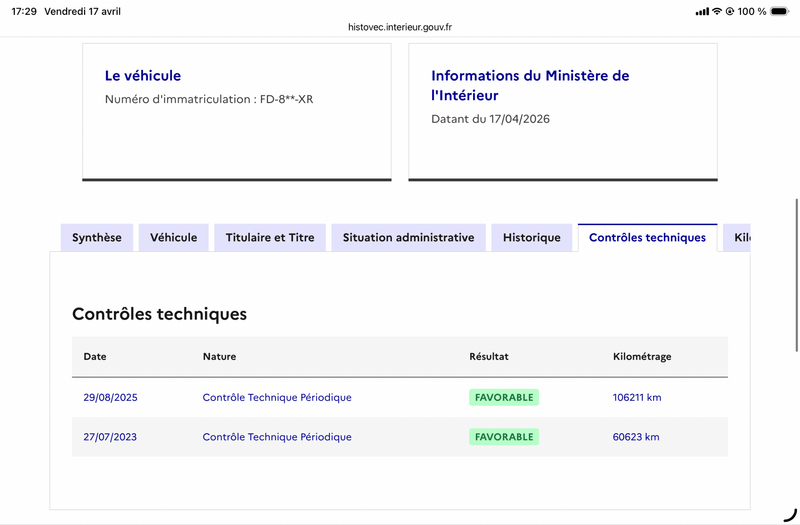Image resolution: width=800 pixels, height=525 pixels.
Task: Click the 27/07/2023 inspection date
Action: [110, 437]
